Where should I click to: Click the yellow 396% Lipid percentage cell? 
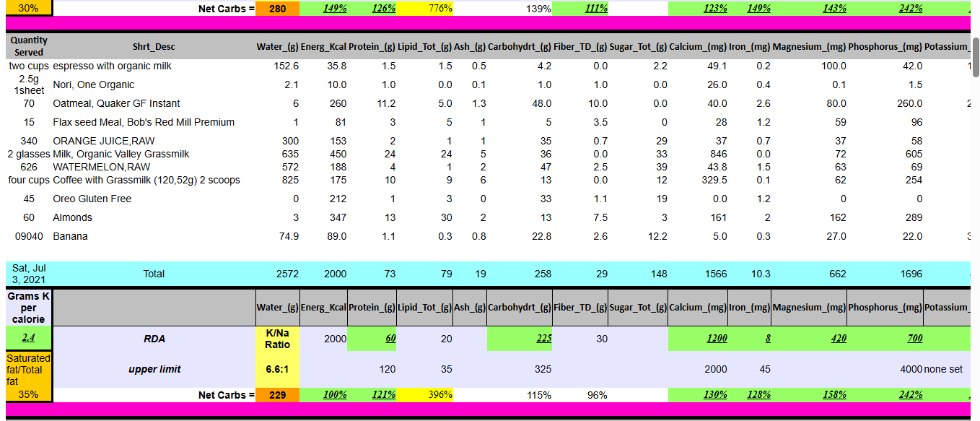point(425,395)
